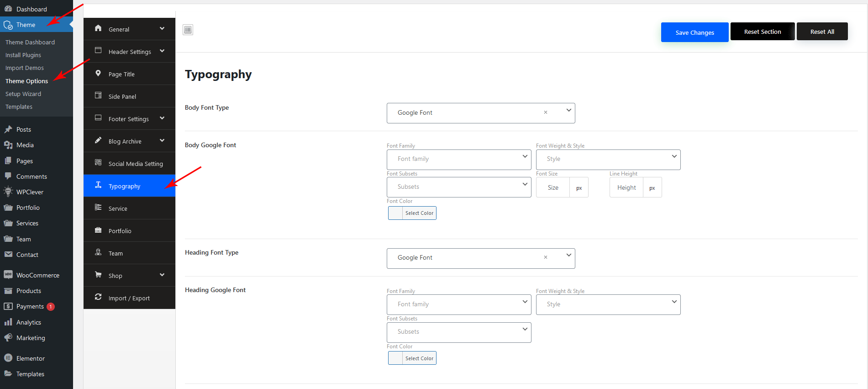Viewport: 868px width, 389px height.
Task: Expand the Footer Settings chevron
Action: (x=162, y=118)
